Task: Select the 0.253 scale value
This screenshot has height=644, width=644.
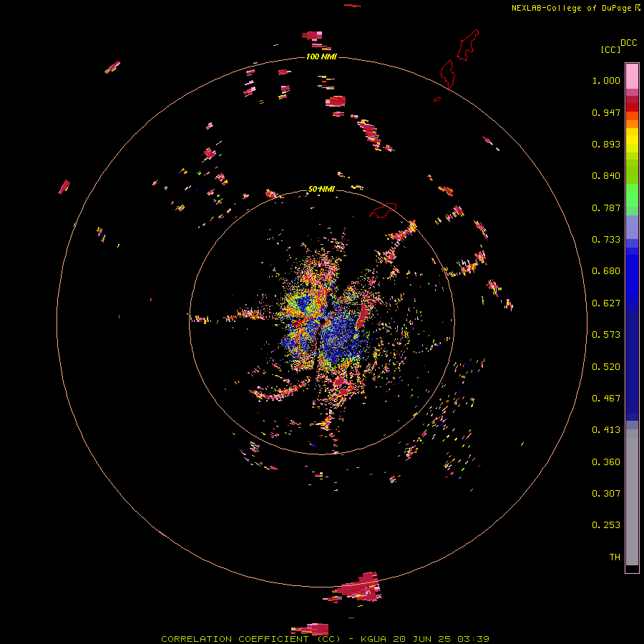Action: pyautogui.click(x=606, y=525)
